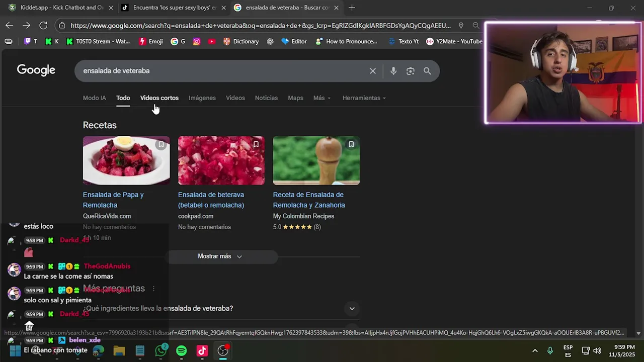644x362 pixels.
Task: Submit search with the magnifier icon
Action: tap(427, 71)
